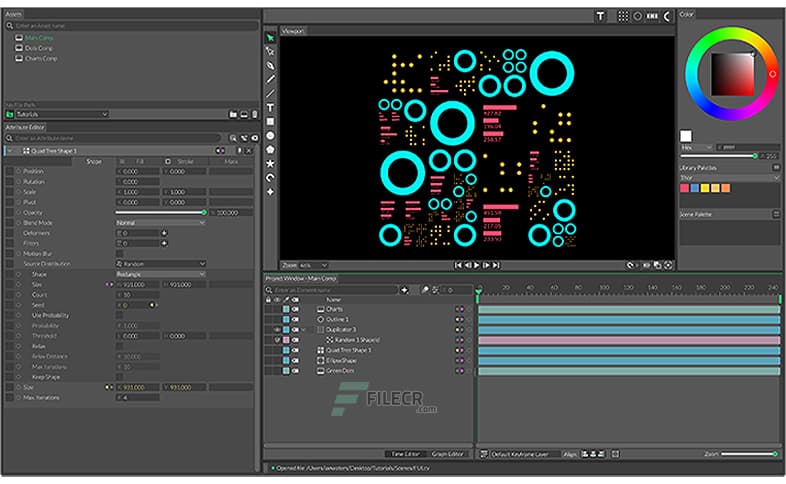Select the Polygon shape tool
The image size is (786, 484).
270,149
